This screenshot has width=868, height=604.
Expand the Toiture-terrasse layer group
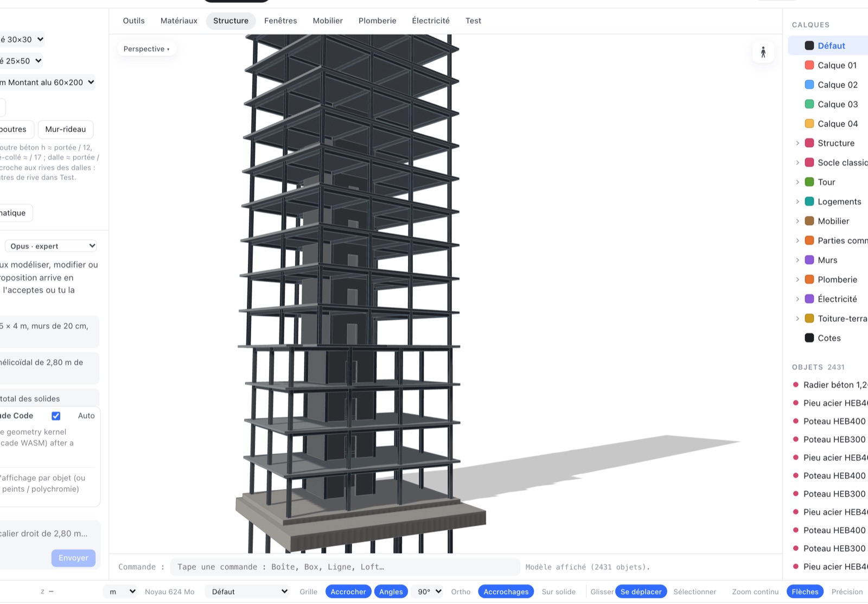point(797,319)
